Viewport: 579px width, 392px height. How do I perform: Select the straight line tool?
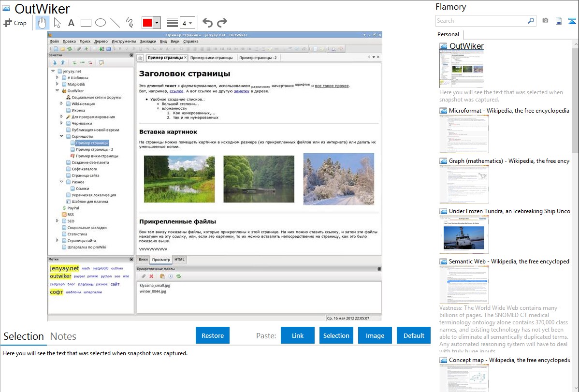point(115,23)
